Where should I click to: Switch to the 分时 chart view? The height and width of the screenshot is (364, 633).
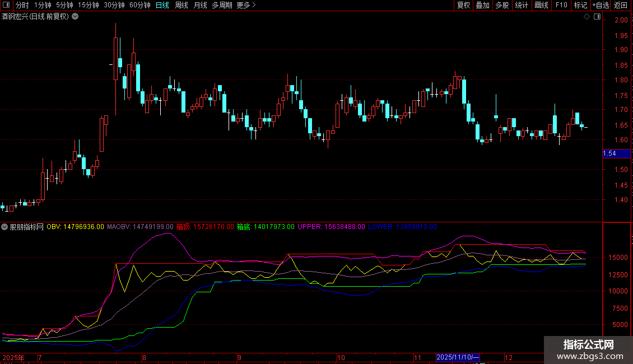pos(22,6)
